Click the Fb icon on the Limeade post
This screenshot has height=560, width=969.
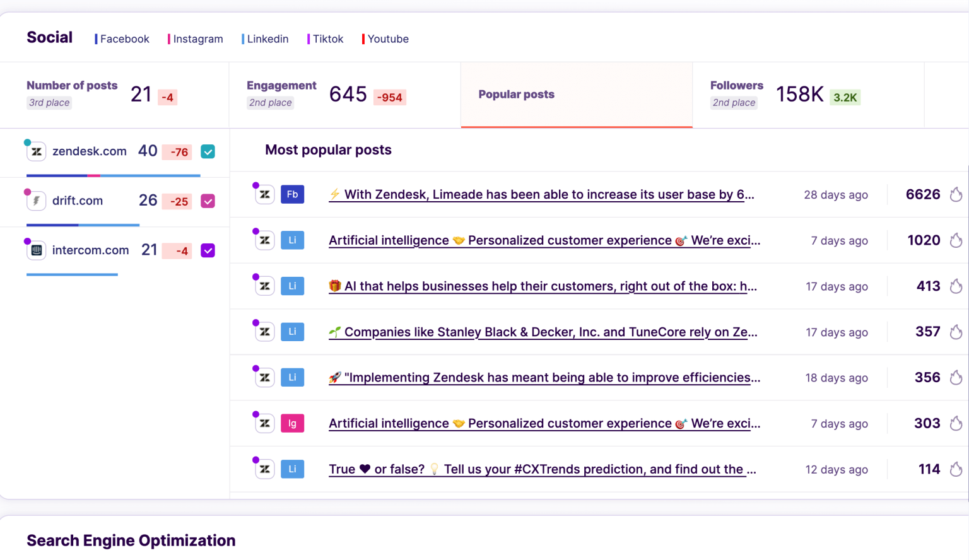[292, 194]
